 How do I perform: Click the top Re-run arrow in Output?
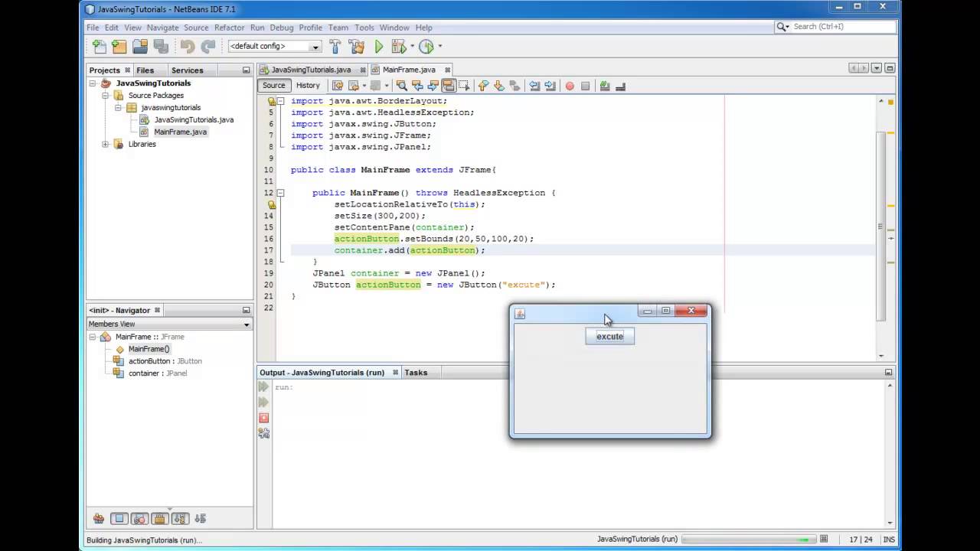[264, 387]
